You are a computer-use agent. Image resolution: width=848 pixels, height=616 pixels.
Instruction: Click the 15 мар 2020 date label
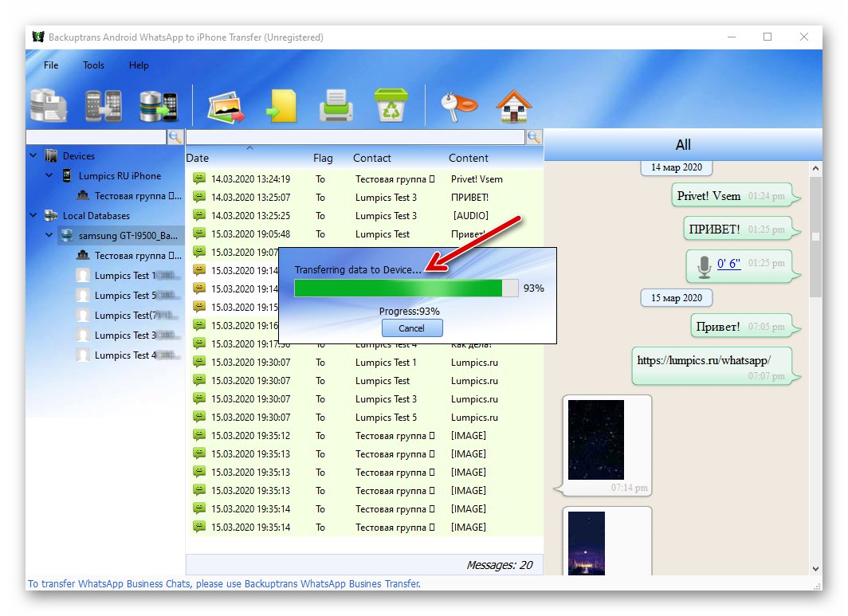point(676,298)
